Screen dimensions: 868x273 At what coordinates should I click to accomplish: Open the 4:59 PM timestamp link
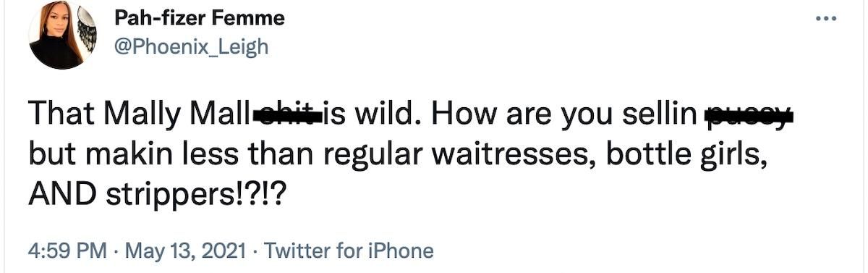click(x=66, y=251)
